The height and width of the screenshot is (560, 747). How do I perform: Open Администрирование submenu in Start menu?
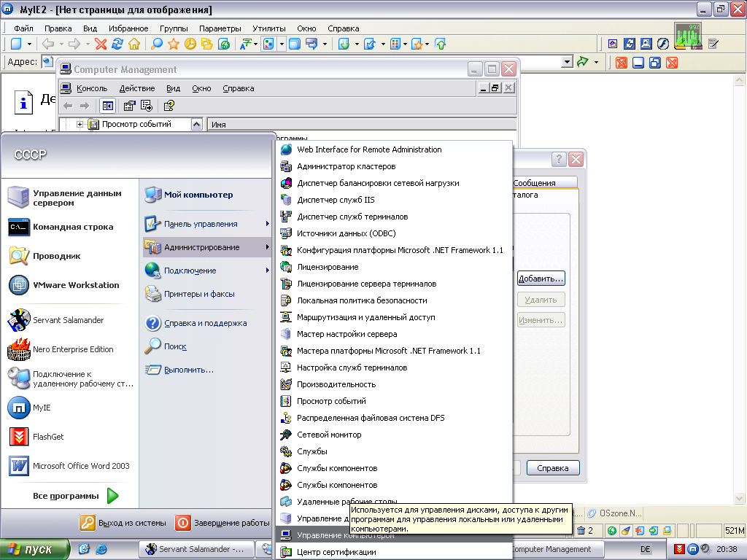point(206,247)
